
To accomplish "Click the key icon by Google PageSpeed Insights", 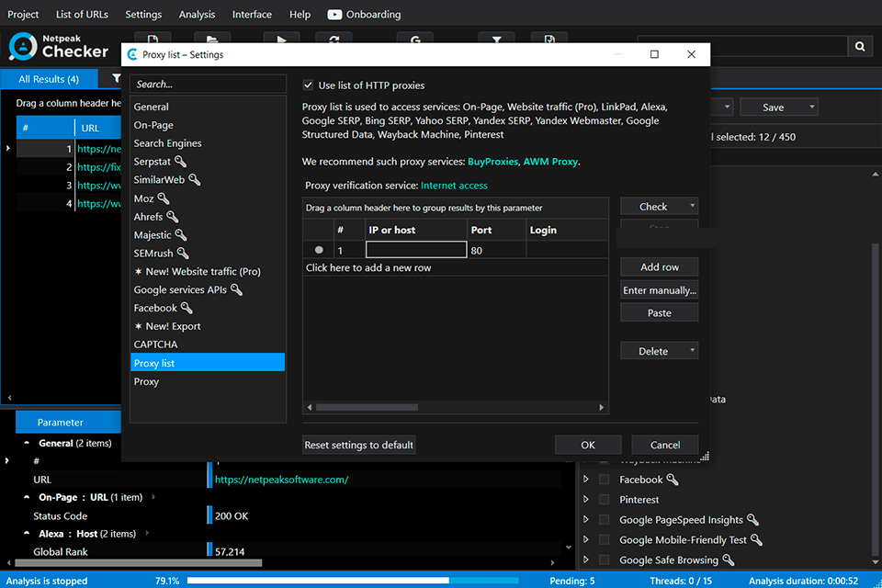I will point(752,520).
